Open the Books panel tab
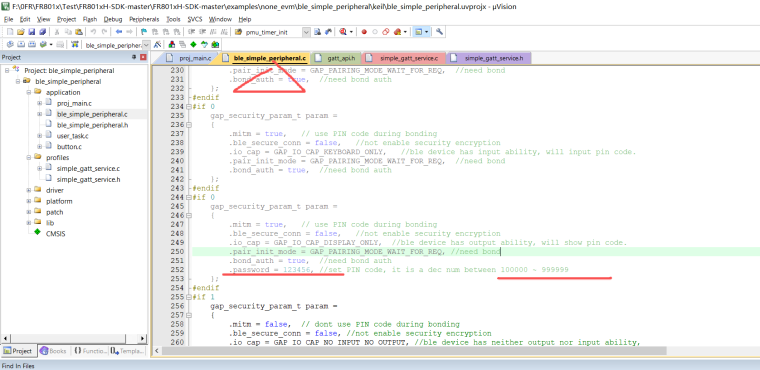Viewport: 760px width, 370px height. click(x=53, y=351)
